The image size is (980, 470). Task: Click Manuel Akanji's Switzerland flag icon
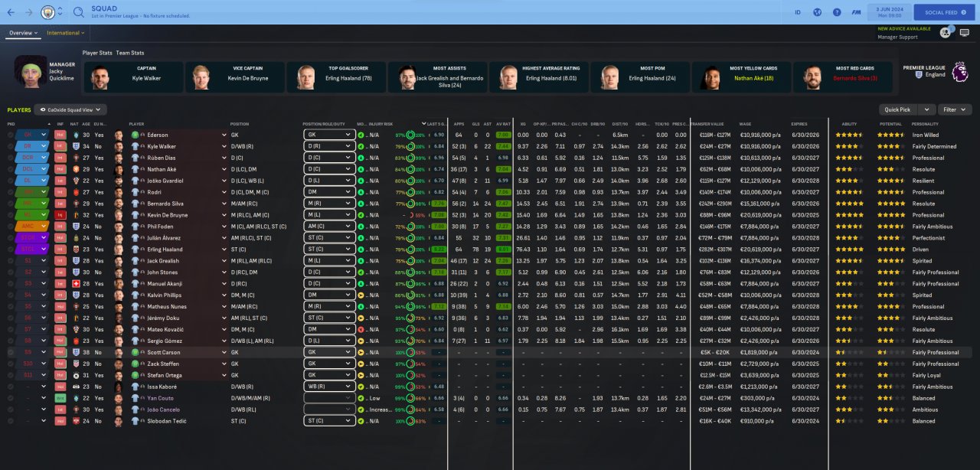point(75,283)
